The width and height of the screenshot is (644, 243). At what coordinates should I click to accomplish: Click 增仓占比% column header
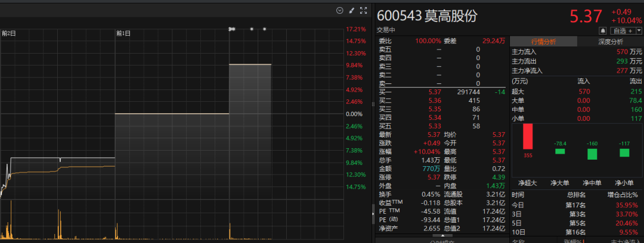click(623, 195)
